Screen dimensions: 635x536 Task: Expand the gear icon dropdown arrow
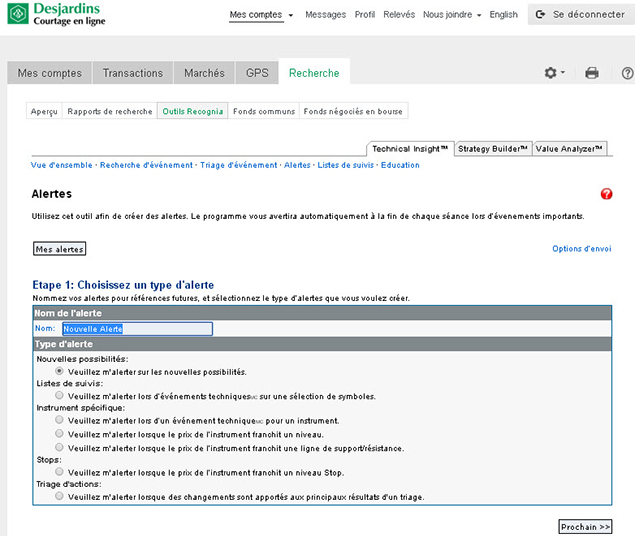click(x=563, y=72)
